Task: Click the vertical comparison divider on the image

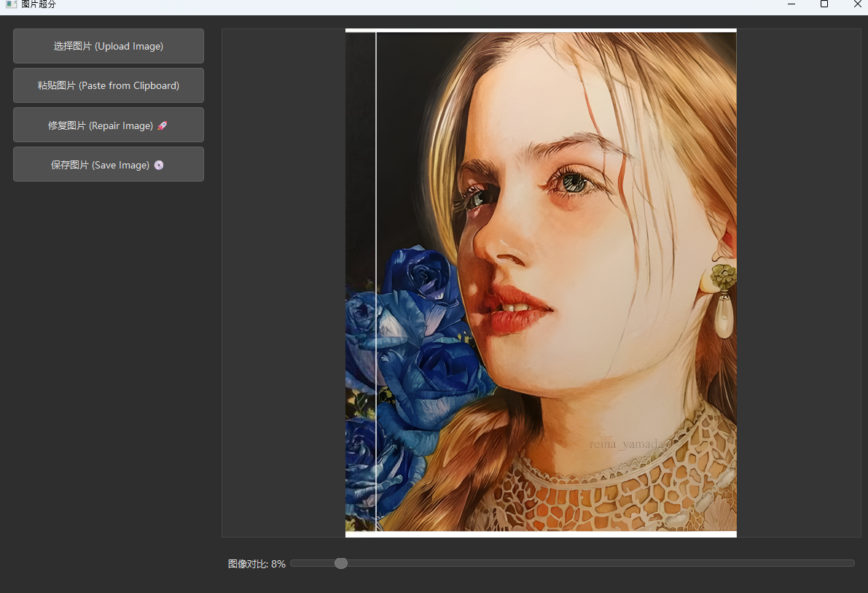Action: (x=377, y=282)
